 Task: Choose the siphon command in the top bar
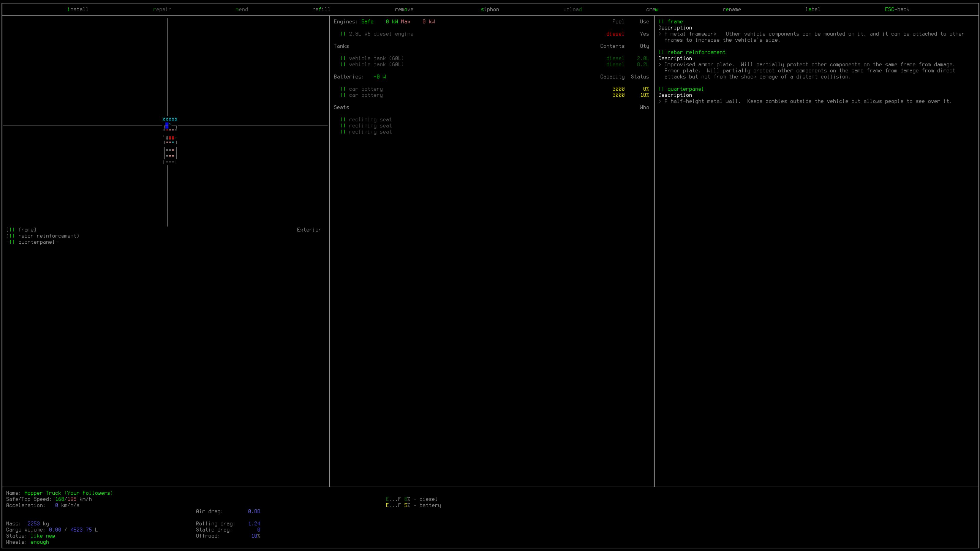(x=490, y=9)
